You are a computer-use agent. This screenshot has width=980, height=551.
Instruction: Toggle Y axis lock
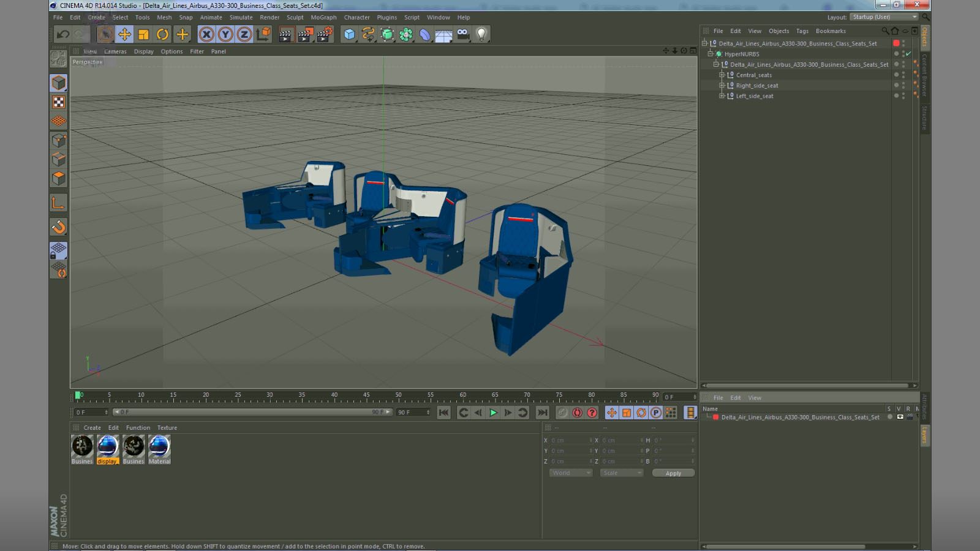(x=225, y=34)
